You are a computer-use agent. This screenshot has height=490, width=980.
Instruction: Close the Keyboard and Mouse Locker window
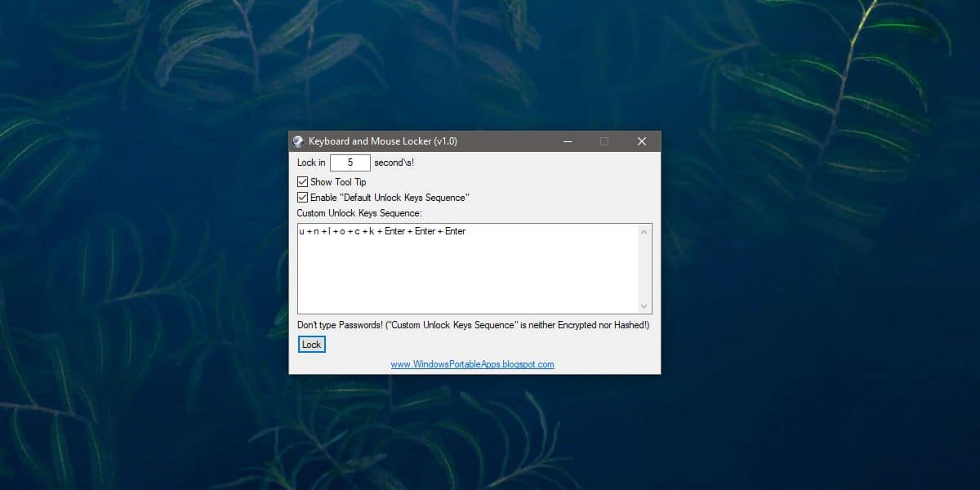(642, 141)
